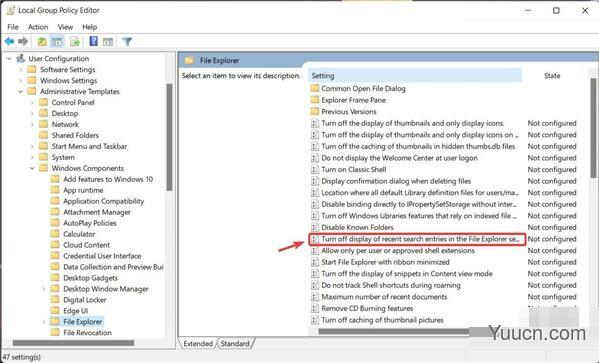This screenshot has width=599, height=363.
Task: Open the Action menu
Action: [x=38, y=27]
